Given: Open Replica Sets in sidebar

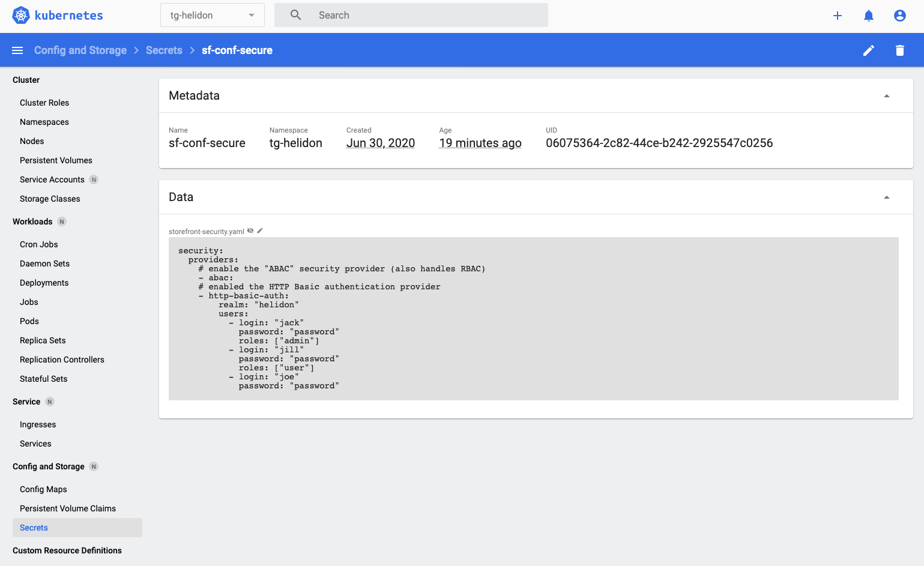Looking at the screenshot, I should click(x=43, y=340).
